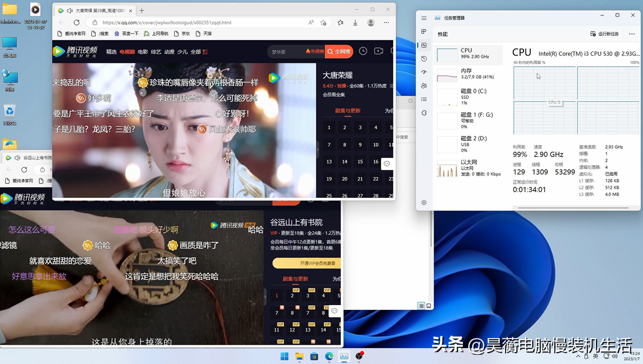The image size is (643, 364).
Task: Open App history page in Task Manager
Action: coord(424,59)
